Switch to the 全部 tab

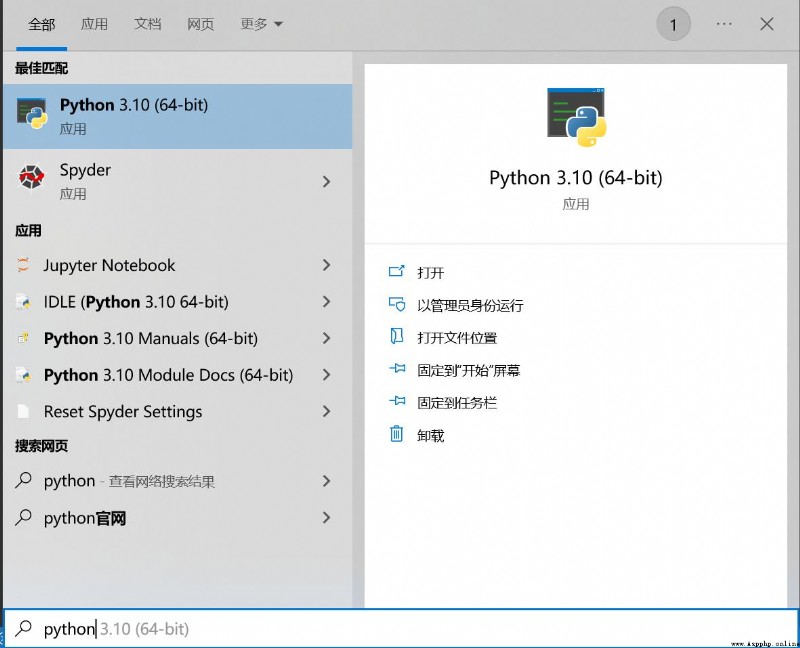click(x=41, y=24)
